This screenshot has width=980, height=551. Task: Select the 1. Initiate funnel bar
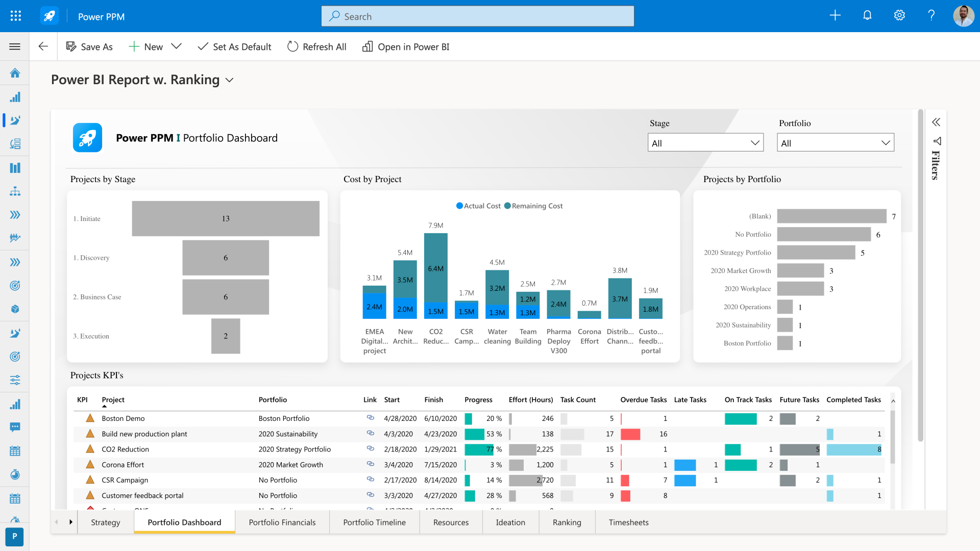point(226,218)
